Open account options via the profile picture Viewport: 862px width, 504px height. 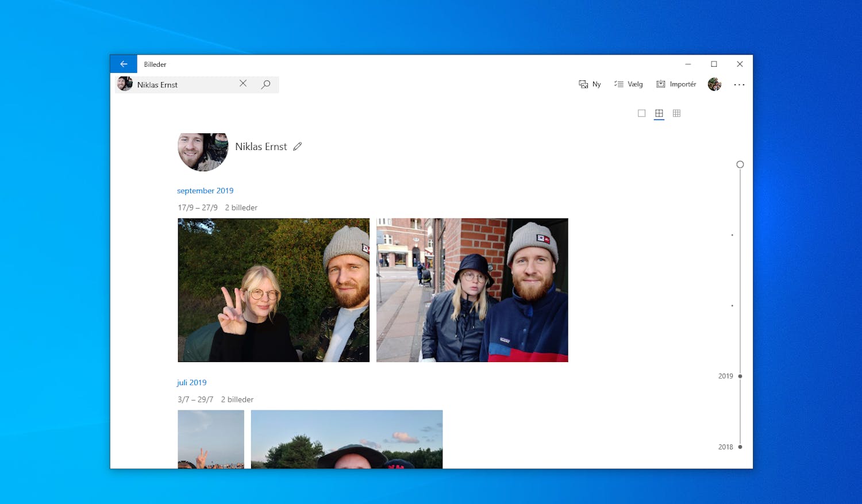tap(714, 84)
